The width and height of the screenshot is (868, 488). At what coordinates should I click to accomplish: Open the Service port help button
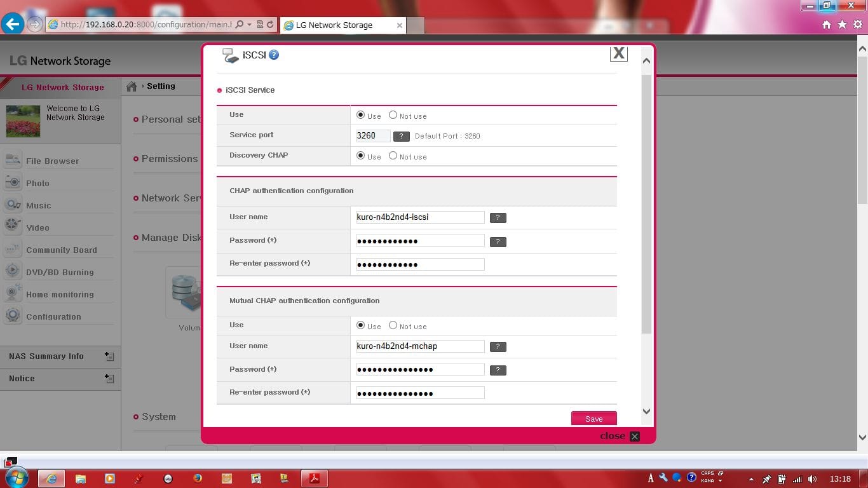(x=401, y=136)
